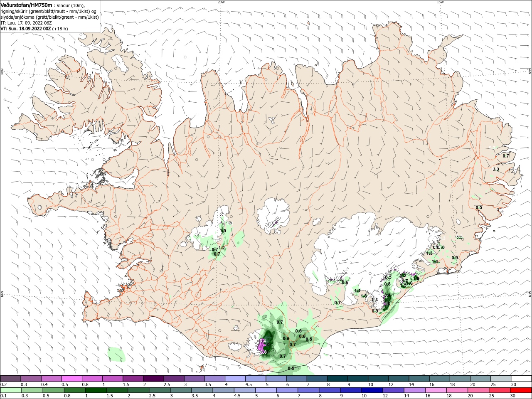Pick the snow scale swatch between 3 and 3.5
532x399 pixels.
click(x=195, y=378)
